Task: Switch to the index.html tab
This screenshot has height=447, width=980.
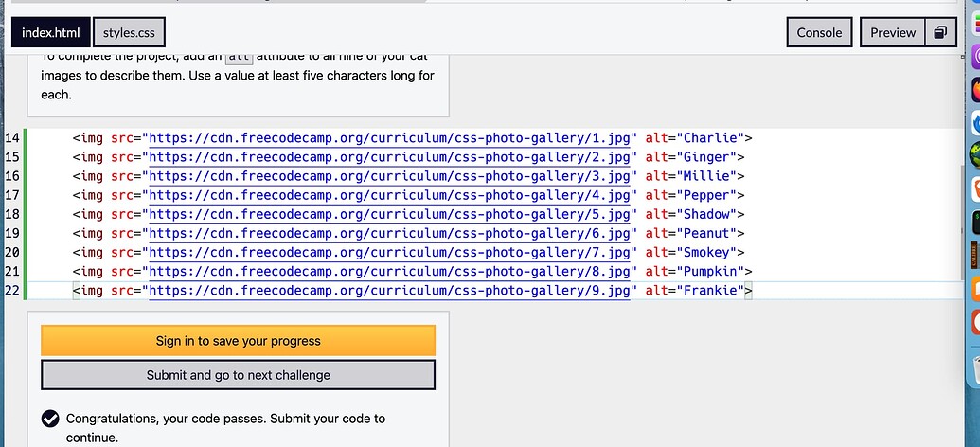Action: 51,32
